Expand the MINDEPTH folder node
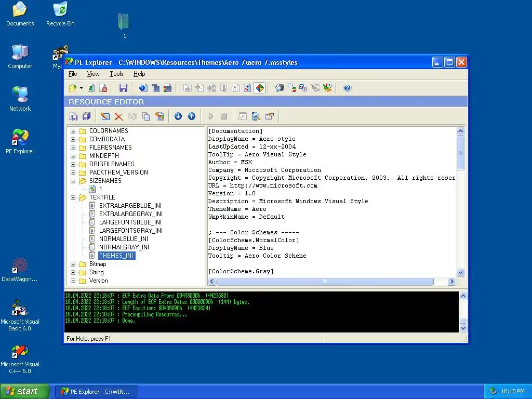 click(73, 156)
